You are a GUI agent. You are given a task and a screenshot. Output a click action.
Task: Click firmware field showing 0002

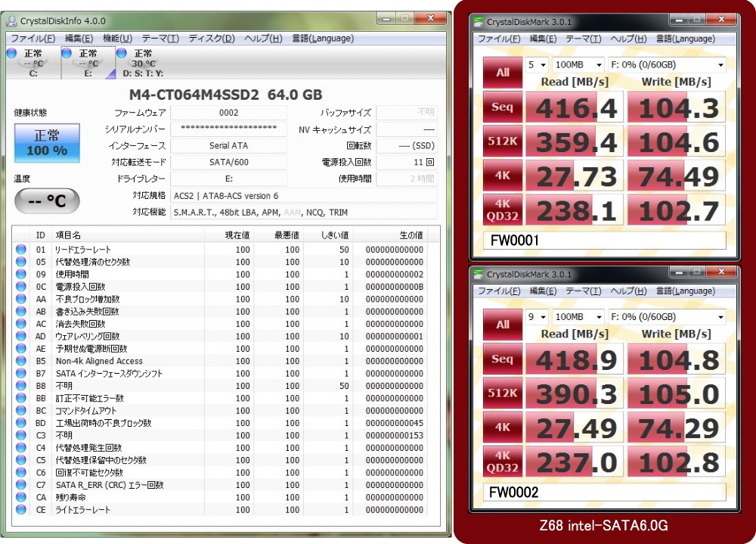pyautogui.click(x=228, y=113)
